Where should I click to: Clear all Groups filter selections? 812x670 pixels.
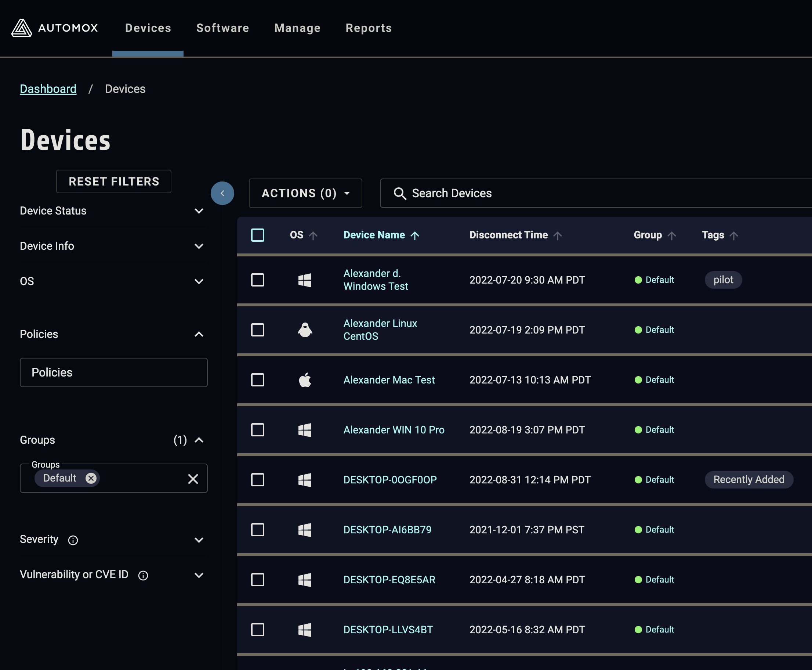pyautogui.click(x=193, y=479)
